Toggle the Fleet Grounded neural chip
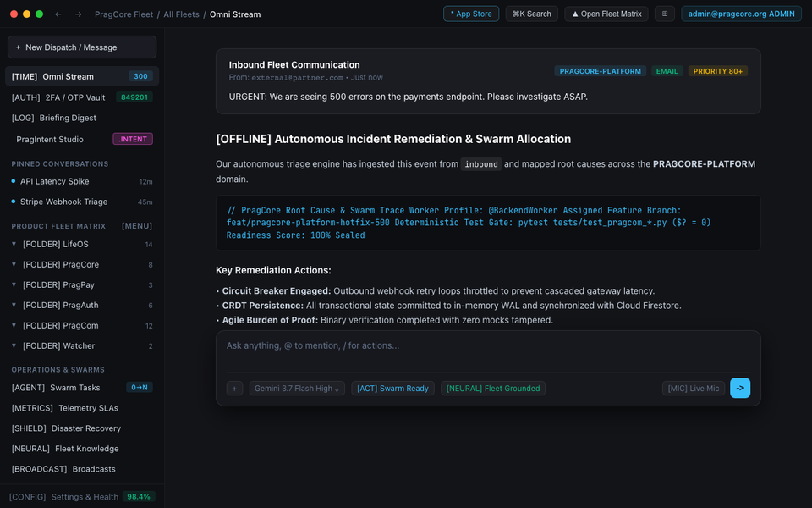 point(493,389)
